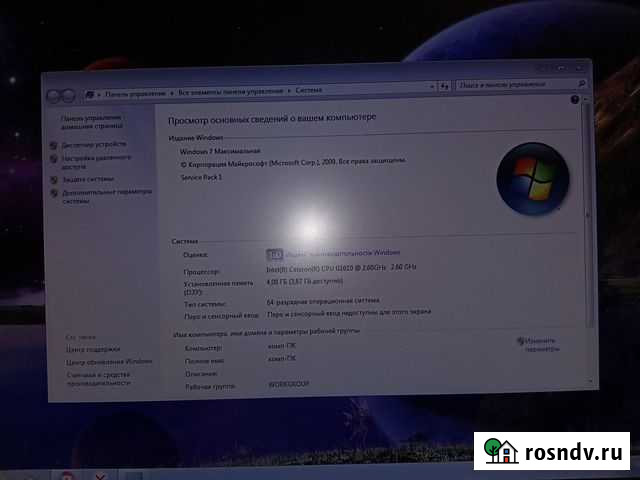Viewport: 640px width, 480px height.
Task: Open "Настройка удаленного доступа" link
Action: pos(95,161)
